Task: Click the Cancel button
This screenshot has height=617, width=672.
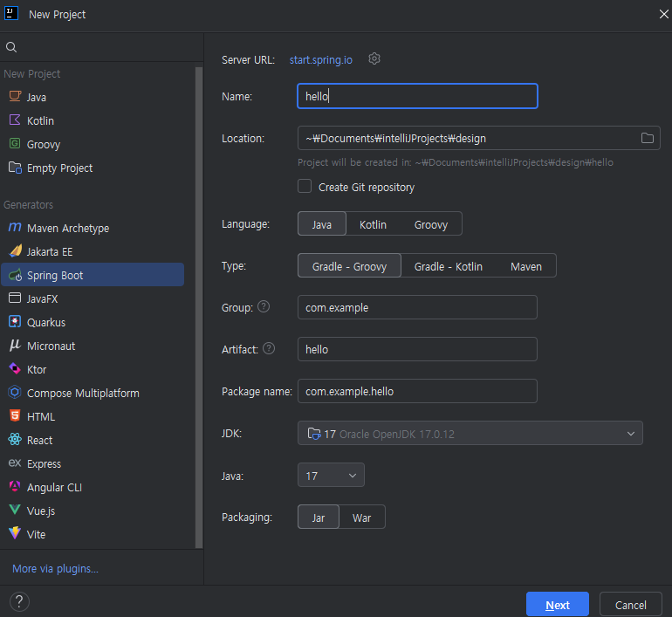Action: pos(630,605)
